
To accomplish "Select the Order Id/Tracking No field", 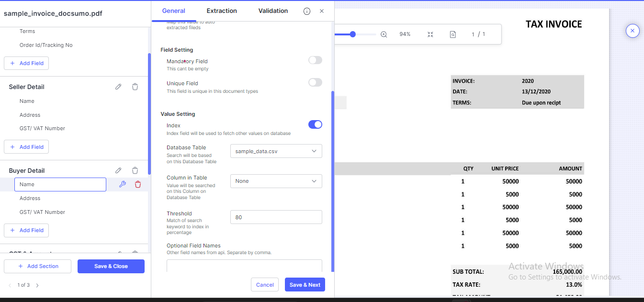I will point(46,45).
